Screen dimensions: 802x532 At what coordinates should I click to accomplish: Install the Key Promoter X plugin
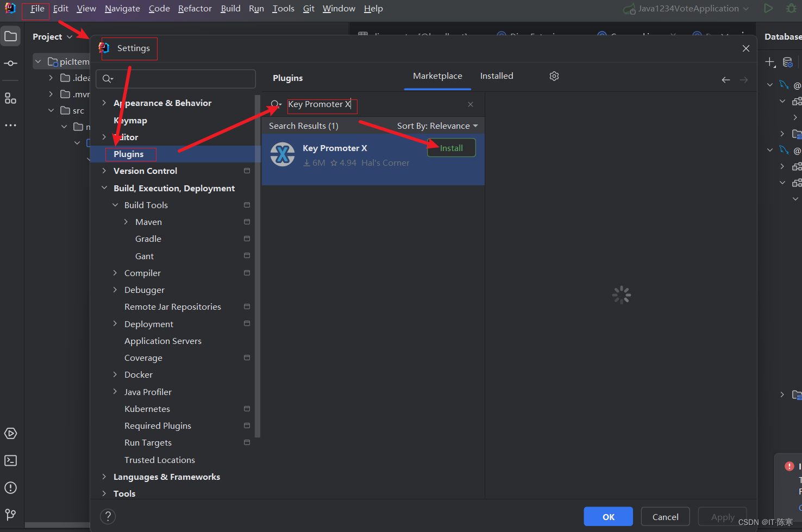pos(452,148)
